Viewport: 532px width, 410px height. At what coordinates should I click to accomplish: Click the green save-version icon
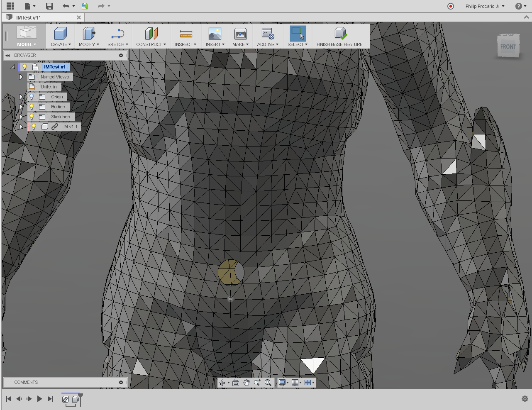coord(85,6)
